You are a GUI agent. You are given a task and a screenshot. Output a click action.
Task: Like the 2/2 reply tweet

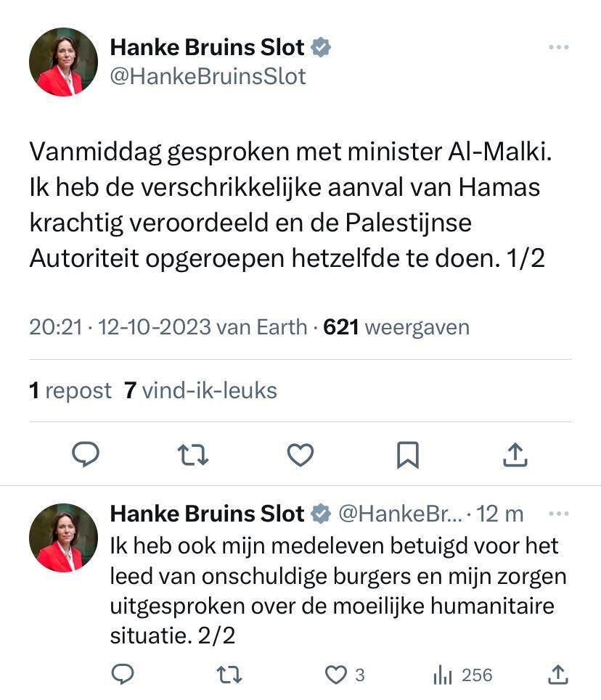click(335, 675)
